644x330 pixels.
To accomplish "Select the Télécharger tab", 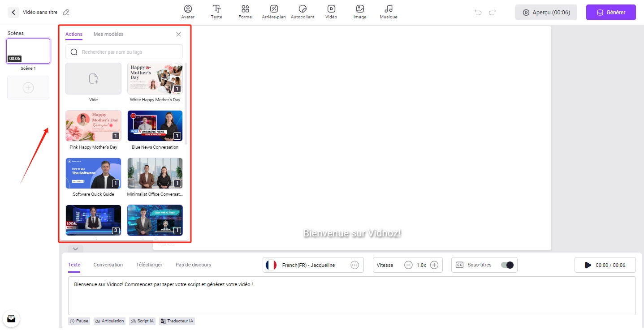I will pos(149,265).
